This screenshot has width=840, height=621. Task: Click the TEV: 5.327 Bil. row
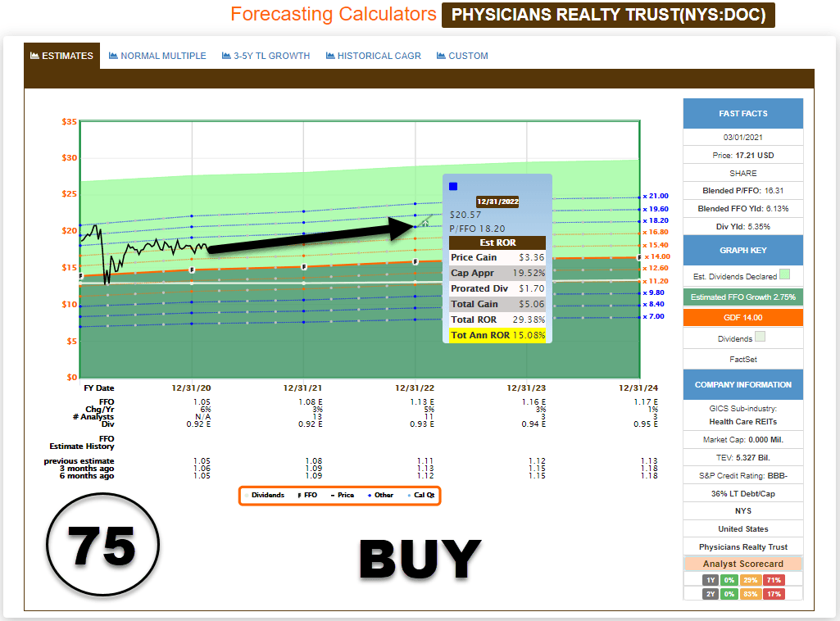(743, 458)
